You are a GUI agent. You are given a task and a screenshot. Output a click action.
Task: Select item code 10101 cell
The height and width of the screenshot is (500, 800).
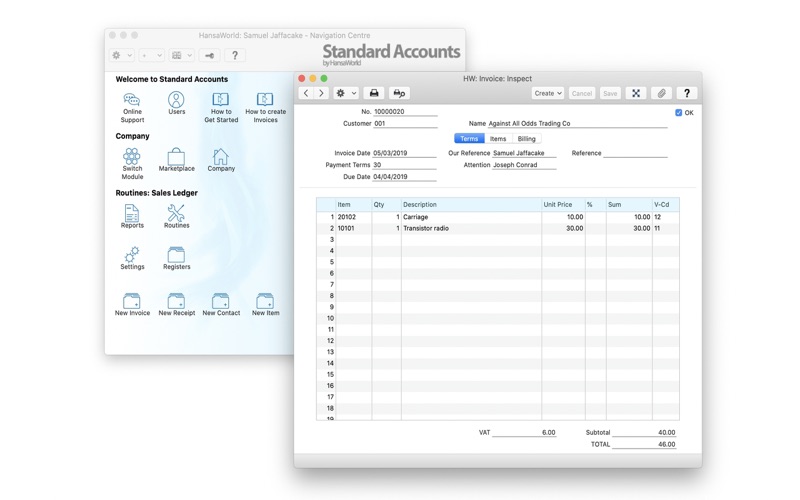(354, 228)
